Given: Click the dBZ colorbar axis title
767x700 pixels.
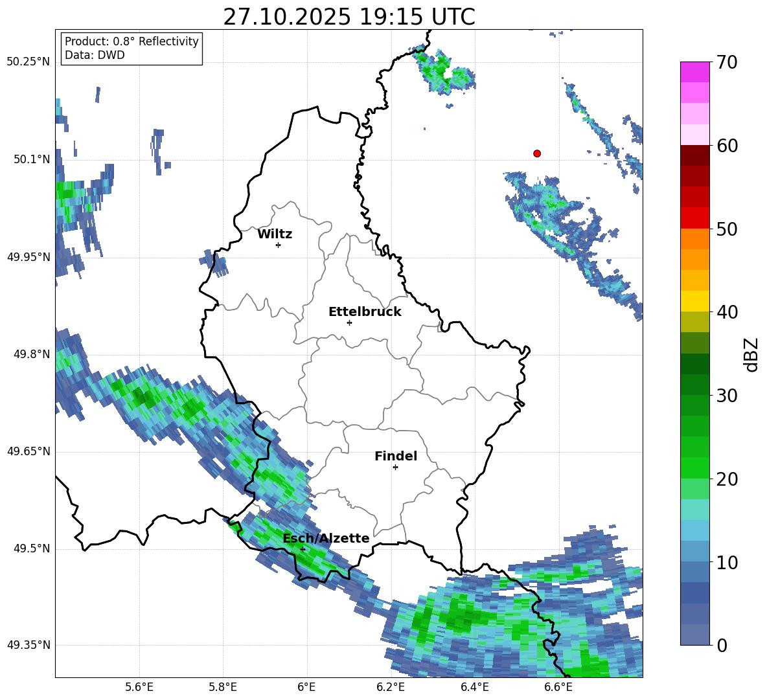Looking at the screenshot, I should point(752,354).
